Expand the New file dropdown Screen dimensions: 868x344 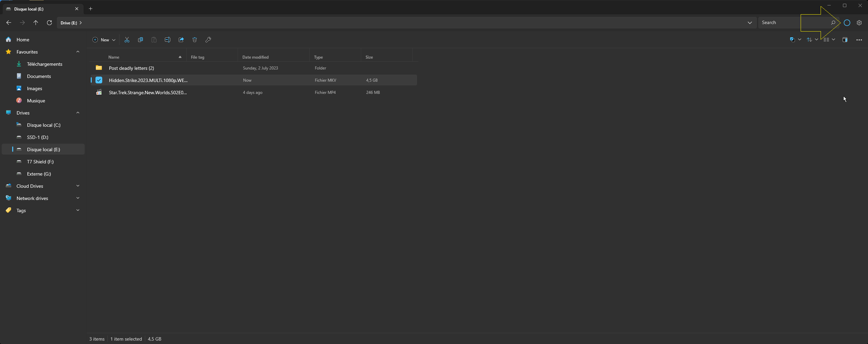pos(114,40)
